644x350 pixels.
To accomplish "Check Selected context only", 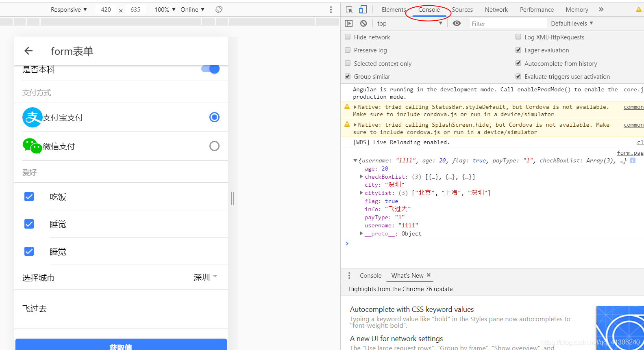I will click(348, 63).
